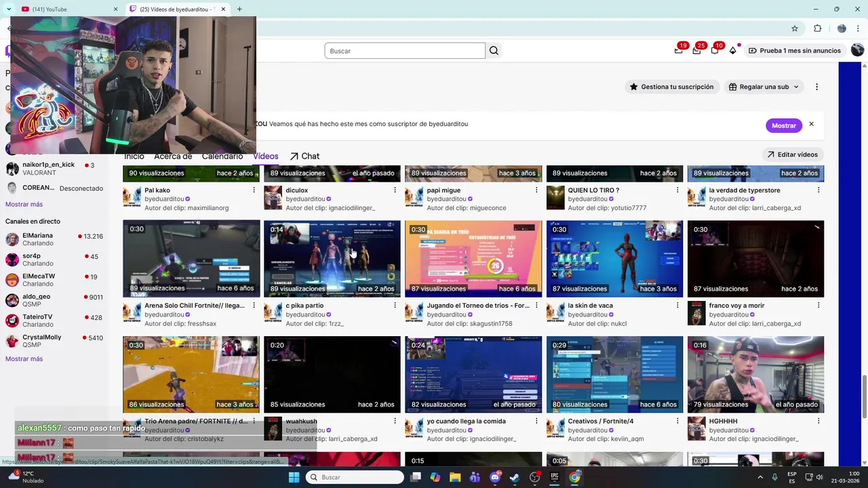Open options for 'HGHHHH' clip
The image size is (868, 488).
[x=818, y=421]
